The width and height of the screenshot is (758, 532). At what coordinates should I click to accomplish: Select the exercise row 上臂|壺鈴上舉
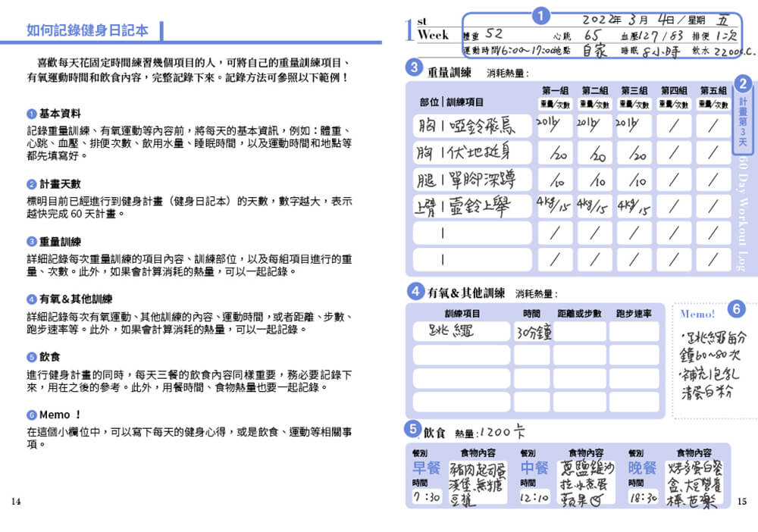tap(472, 206)
